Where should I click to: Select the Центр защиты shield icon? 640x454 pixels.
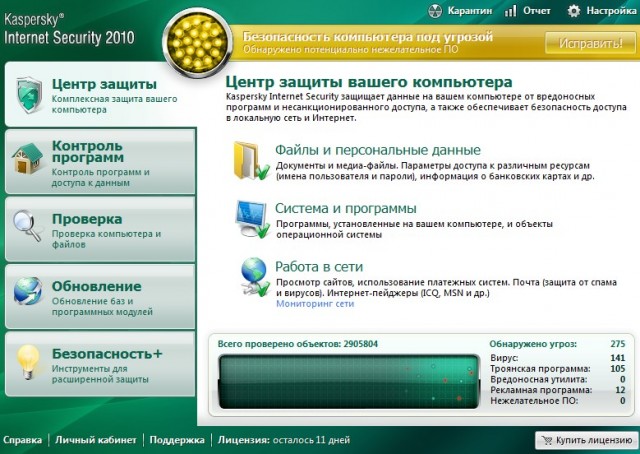tap(29, 95)
